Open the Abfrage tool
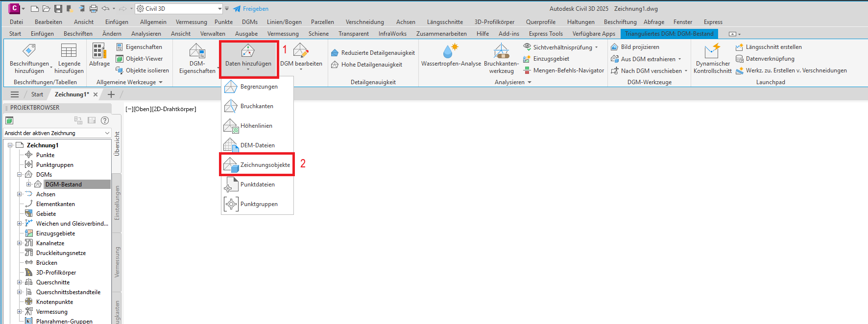The height and width of the screenshot is (324, 868). [99, 55]
